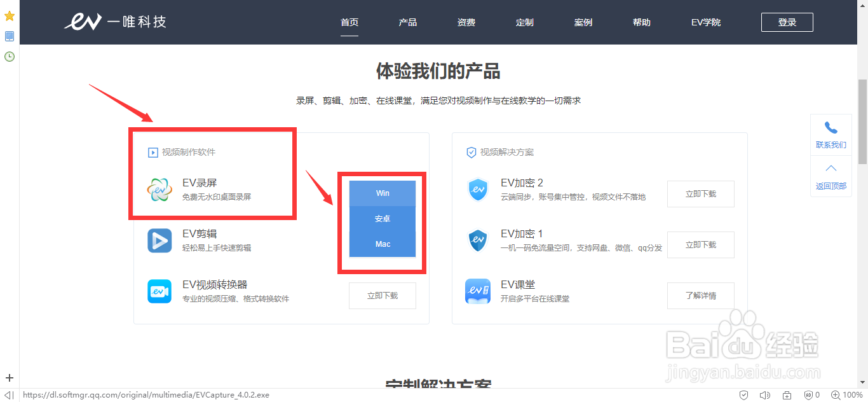868x402 pixels.
Task: Click the AD blocker shield icon
Action: pos(808,395)
